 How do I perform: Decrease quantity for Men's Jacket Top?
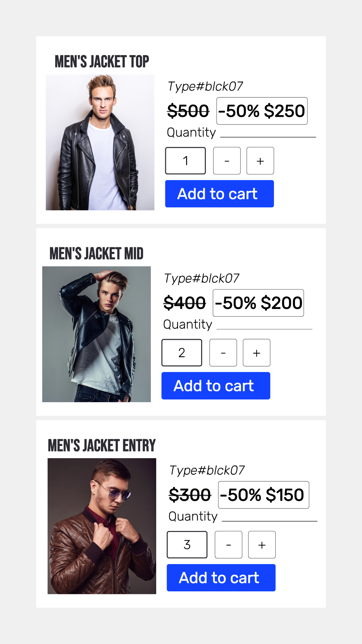227,161
